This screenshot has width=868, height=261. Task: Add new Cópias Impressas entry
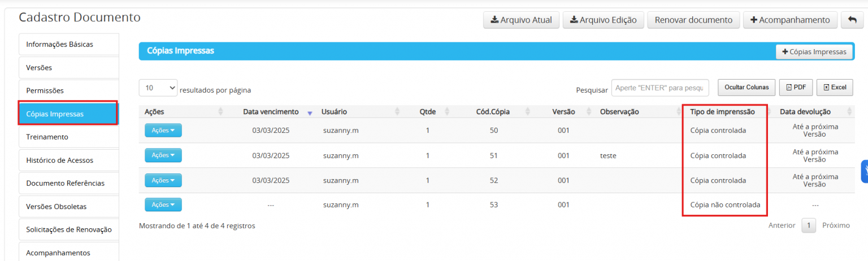pos(814,51)
